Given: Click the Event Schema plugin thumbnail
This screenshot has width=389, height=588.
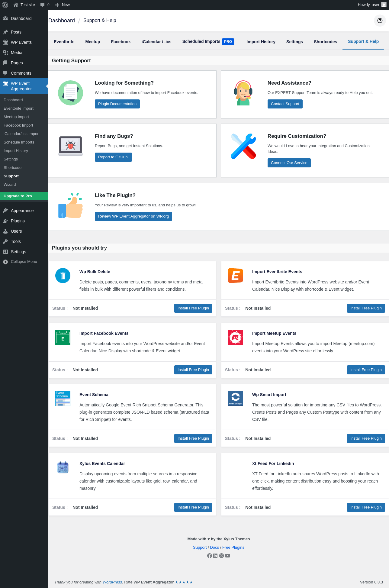Looking at the screenshot, I should coord(63,399).
